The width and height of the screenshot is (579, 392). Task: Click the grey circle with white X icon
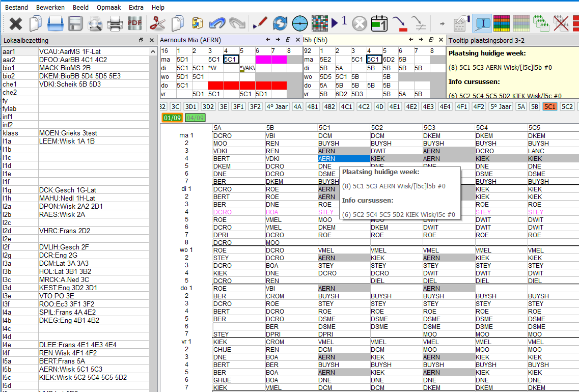[360, 24]
